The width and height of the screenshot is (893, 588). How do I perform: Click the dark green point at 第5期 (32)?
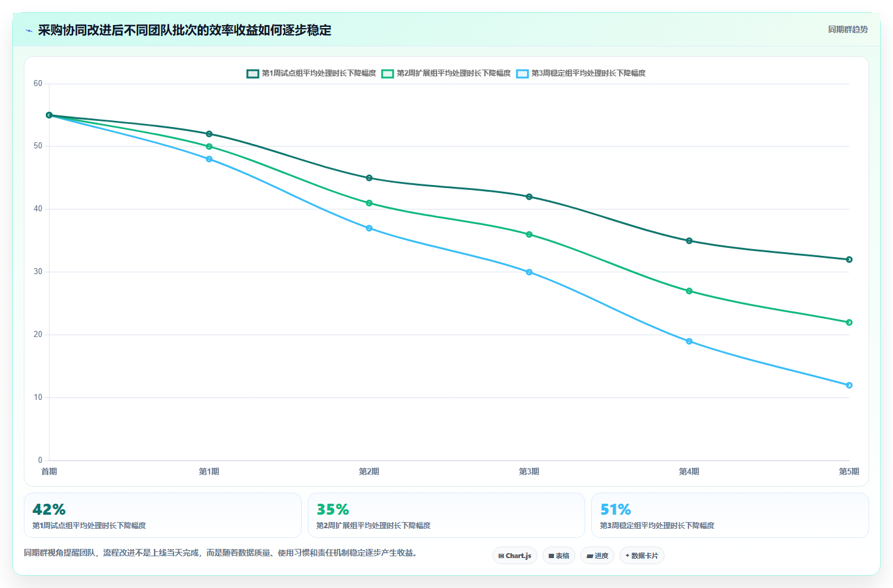point(849,260)
